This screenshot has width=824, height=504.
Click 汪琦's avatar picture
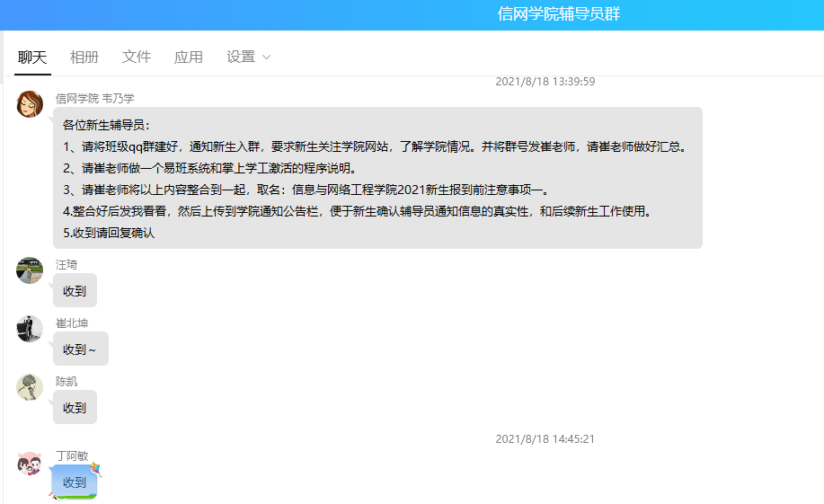[x=30, y=270]
